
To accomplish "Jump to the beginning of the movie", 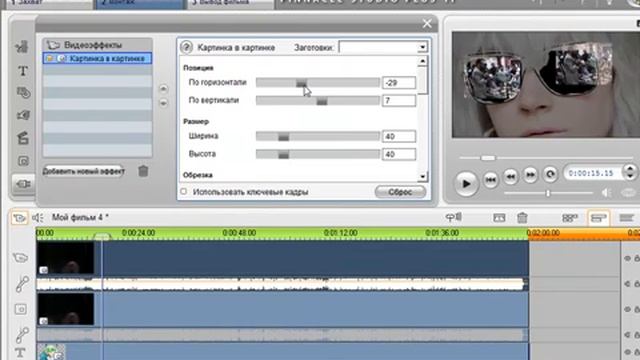I will [491, 179].
